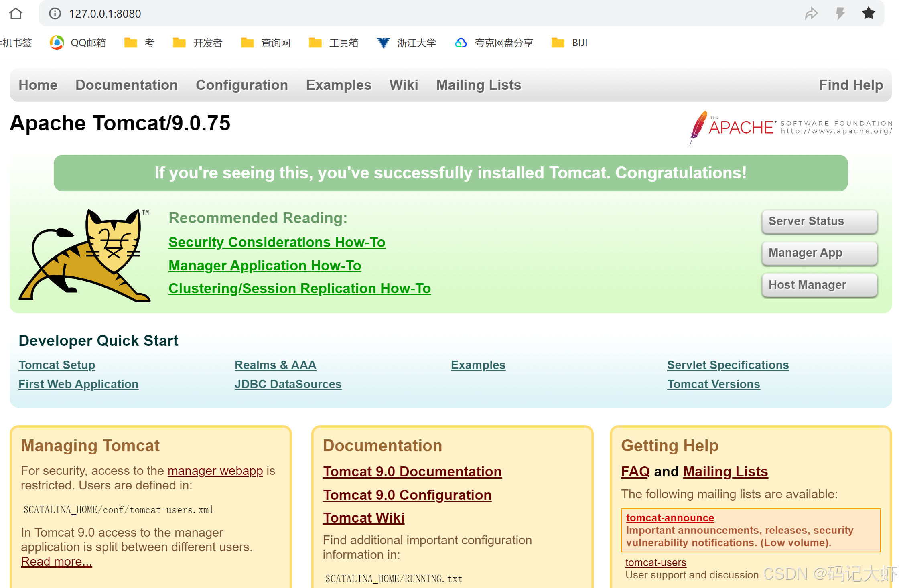Click the lightning bolt icon
The width and height of the screenshot is (899, 588).
tap(840, 14)
